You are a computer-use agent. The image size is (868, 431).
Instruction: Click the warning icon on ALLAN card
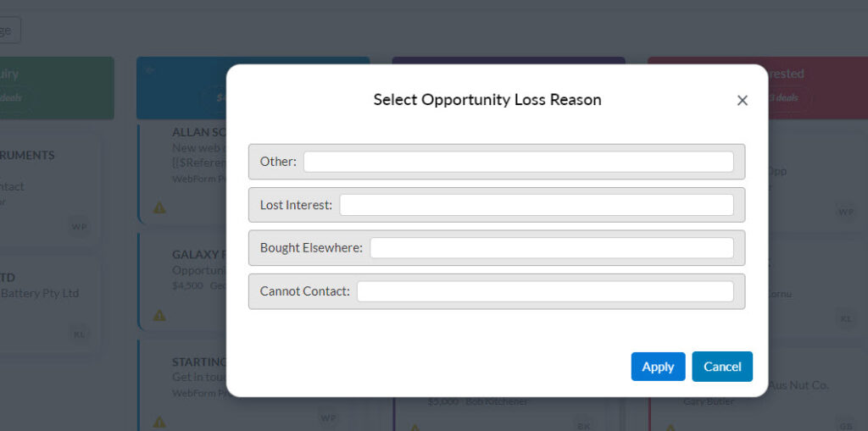click(159, 208)
